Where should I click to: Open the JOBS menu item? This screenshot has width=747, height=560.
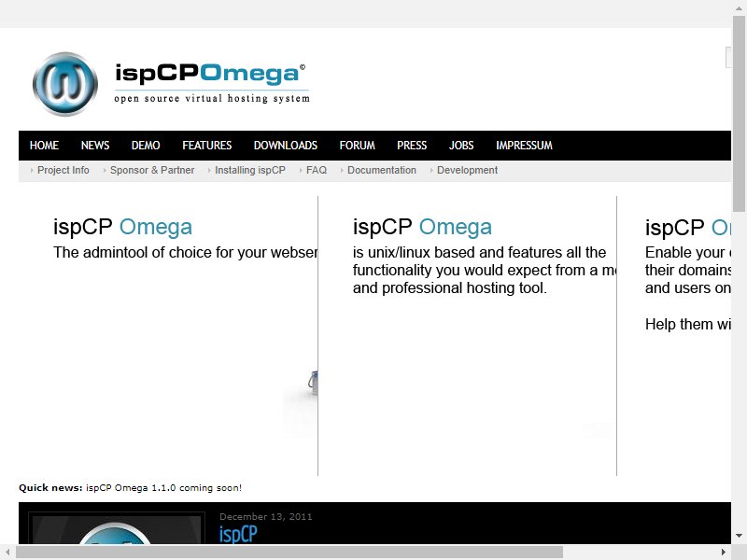tap(461, 146)
